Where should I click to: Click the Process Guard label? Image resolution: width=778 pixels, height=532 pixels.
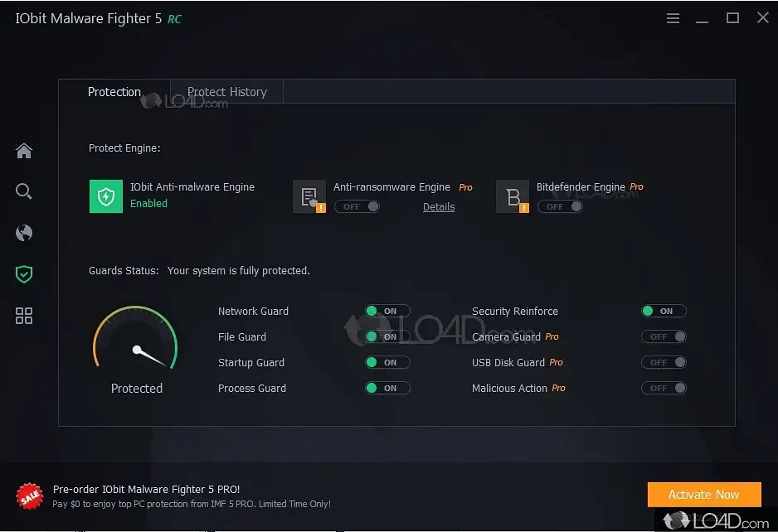click(251, 389)
